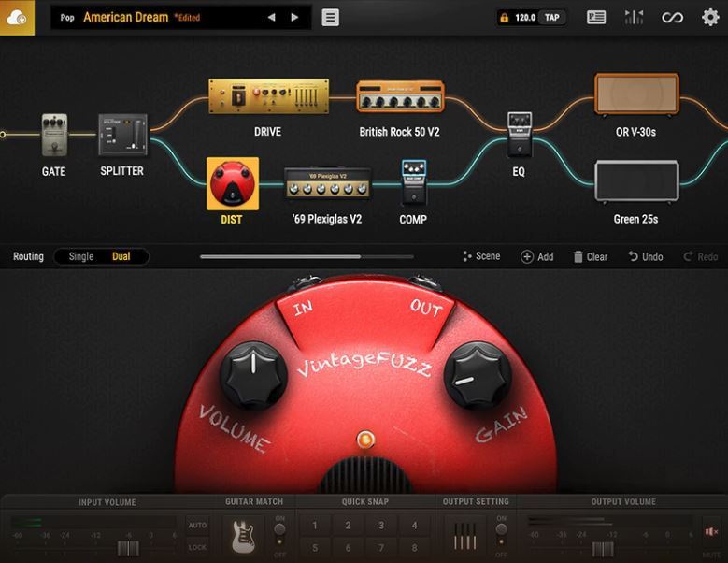Click the output volume slider handle

[603, 549]
